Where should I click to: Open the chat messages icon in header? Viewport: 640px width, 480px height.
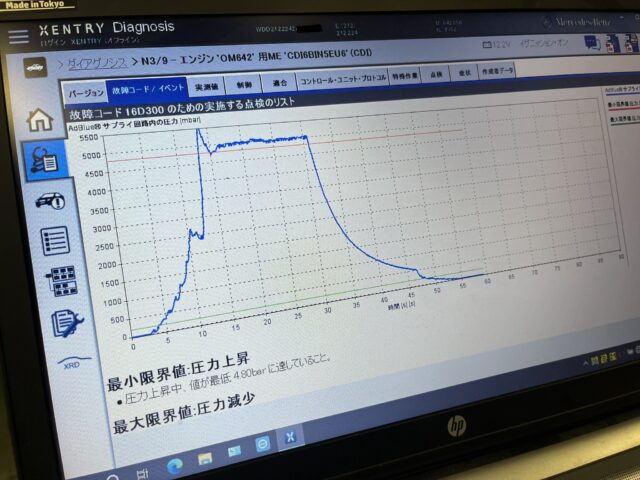tap(592, 43)
